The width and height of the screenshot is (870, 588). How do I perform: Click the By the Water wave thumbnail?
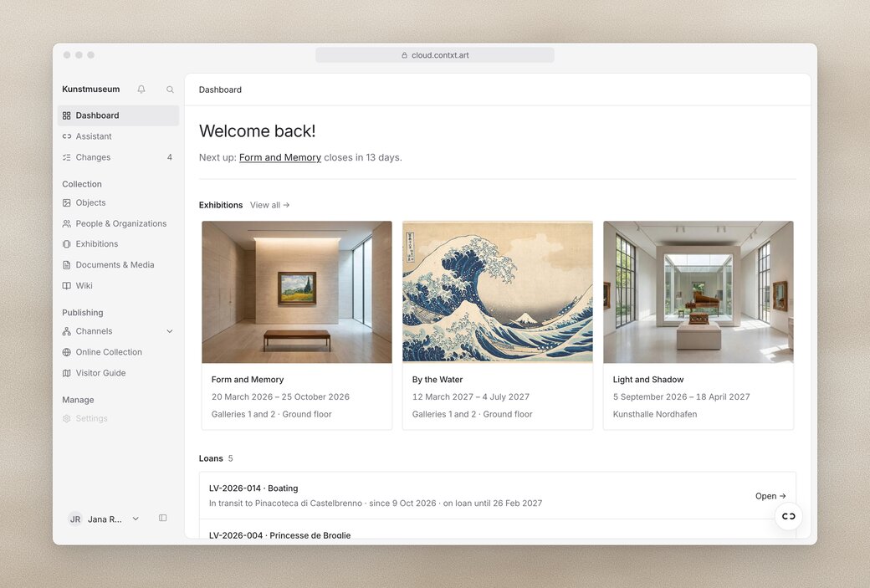(x=498, y=293)
